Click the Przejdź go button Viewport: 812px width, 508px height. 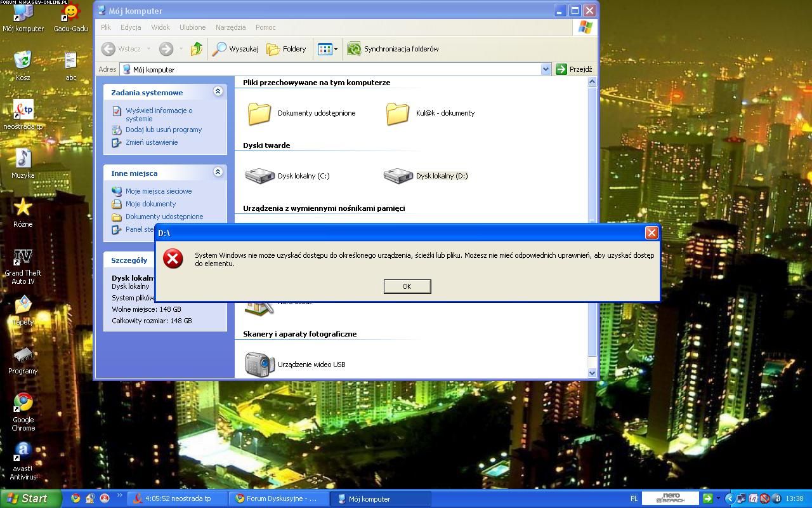(x=574, y=69)
